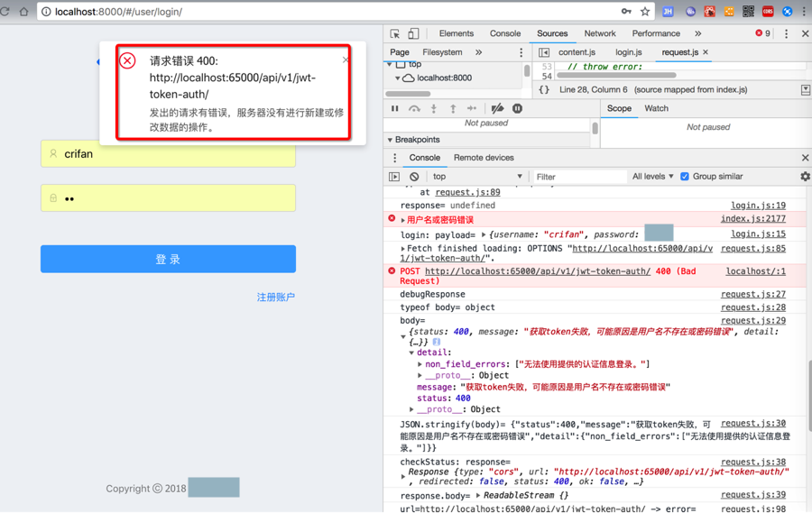The width and height of the screenshot is (812, 513).
Task: Step out of current function
Action: point(453,108)
